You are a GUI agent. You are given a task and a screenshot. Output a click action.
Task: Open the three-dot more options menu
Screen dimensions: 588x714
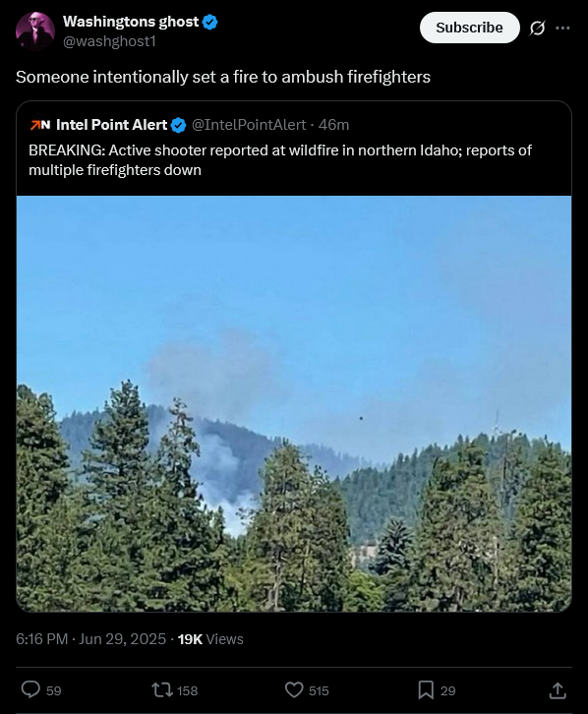[562, 29]
